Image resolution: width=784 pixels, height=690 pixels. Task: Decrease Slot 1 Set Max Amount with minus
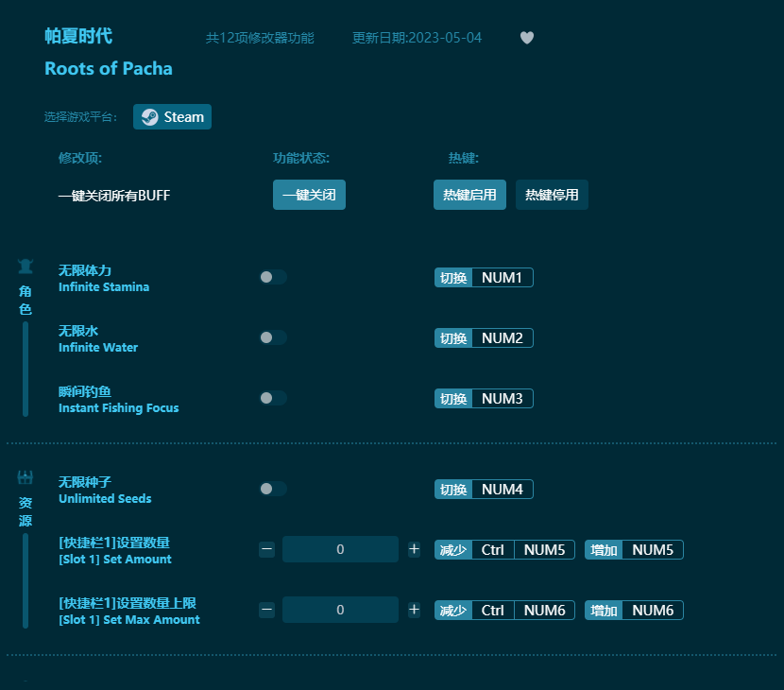click(x=267, y=610)
